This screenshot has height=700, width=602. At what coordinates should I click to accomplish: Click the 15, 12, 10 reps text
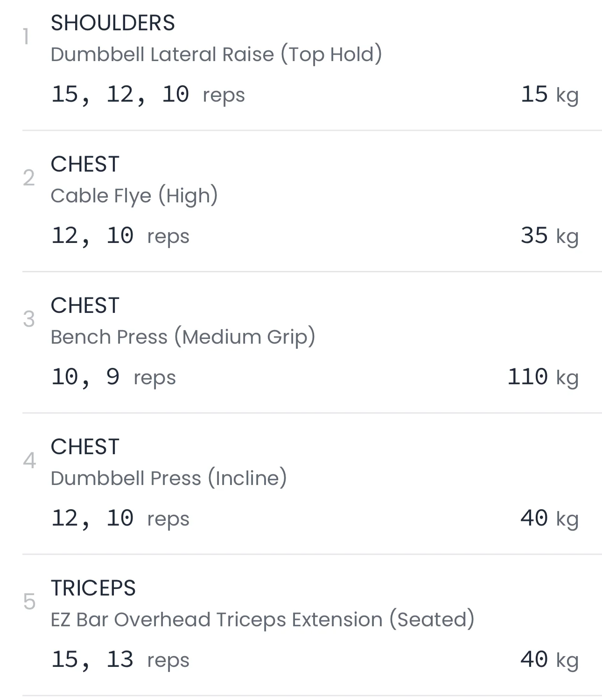coord(147,95)
